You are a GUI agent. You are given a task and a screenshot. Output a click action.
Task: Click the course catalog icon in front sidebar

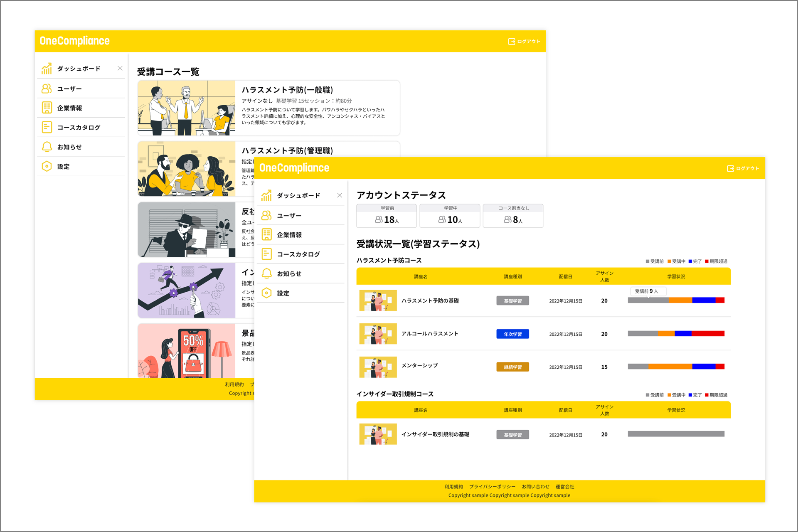(266, 254)
